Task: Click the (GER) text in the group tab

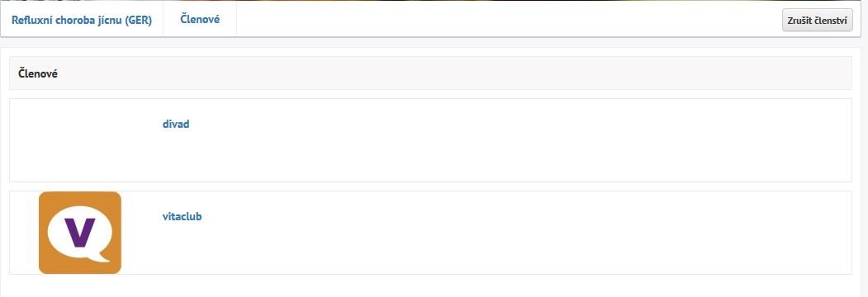Action: [138, 21]
